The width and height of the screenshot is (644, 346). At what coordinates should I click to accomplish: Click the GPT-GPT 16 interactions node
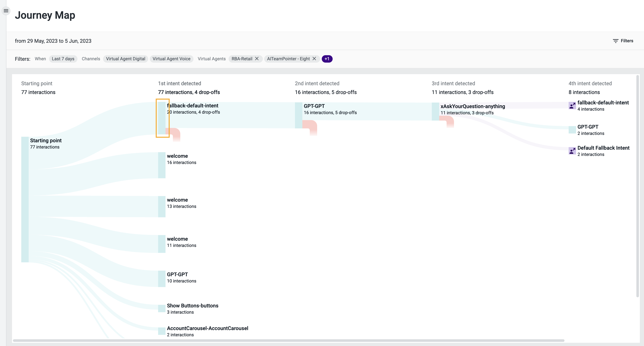click(298, 115)
